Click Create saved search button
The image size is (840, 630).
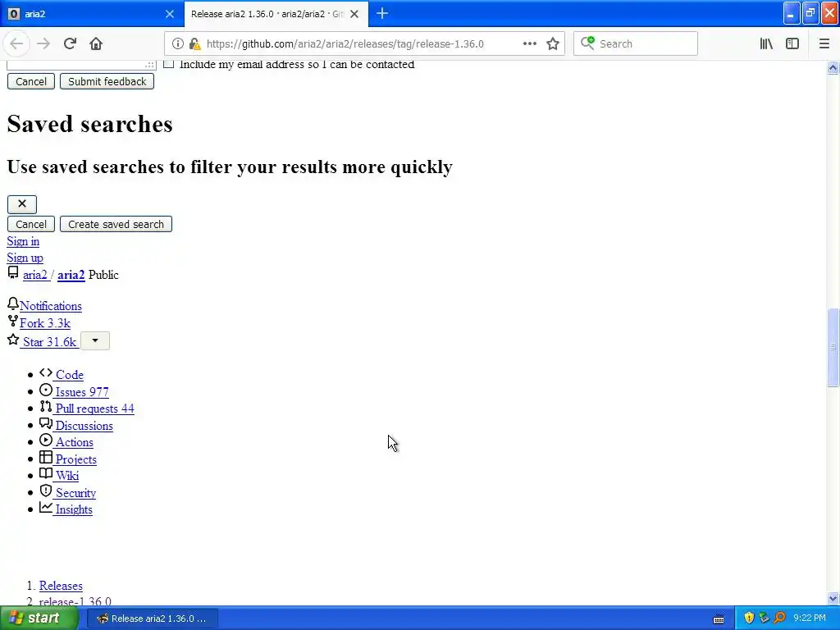[116, 225]
